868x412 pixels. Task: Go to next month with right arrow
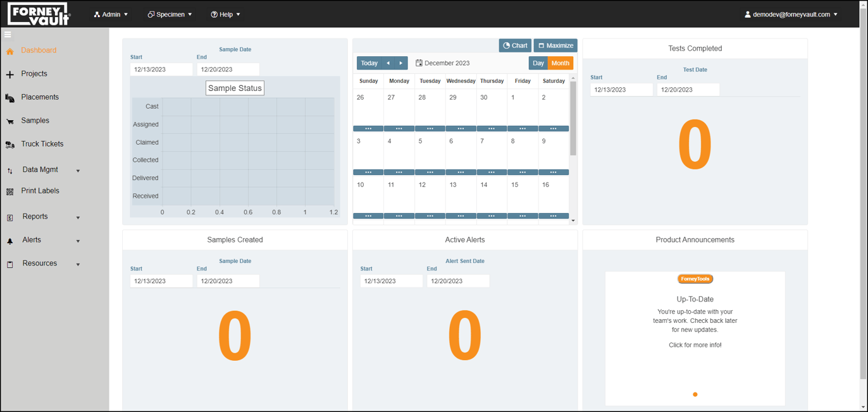pyautogui.click(x=401, y=63)
